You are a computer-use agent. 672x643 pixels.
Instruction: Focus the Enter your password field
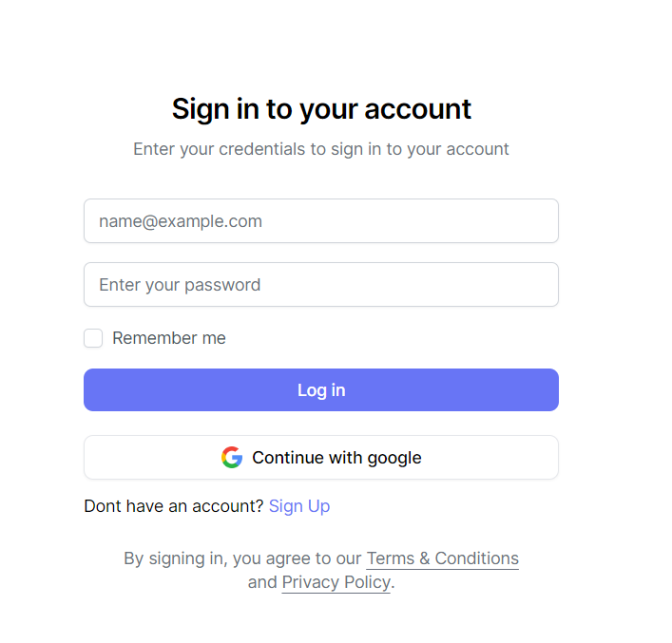click(320, 285)
